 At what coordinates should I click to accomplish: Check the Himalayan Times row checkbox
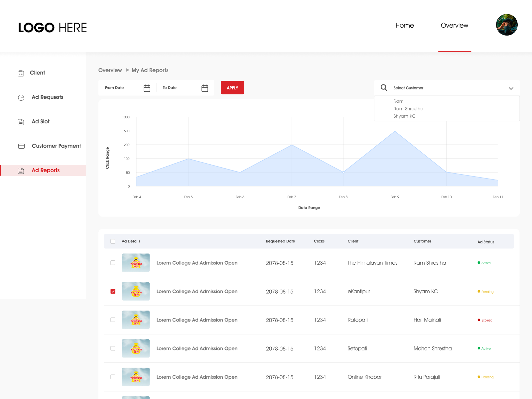coord(113,263)
